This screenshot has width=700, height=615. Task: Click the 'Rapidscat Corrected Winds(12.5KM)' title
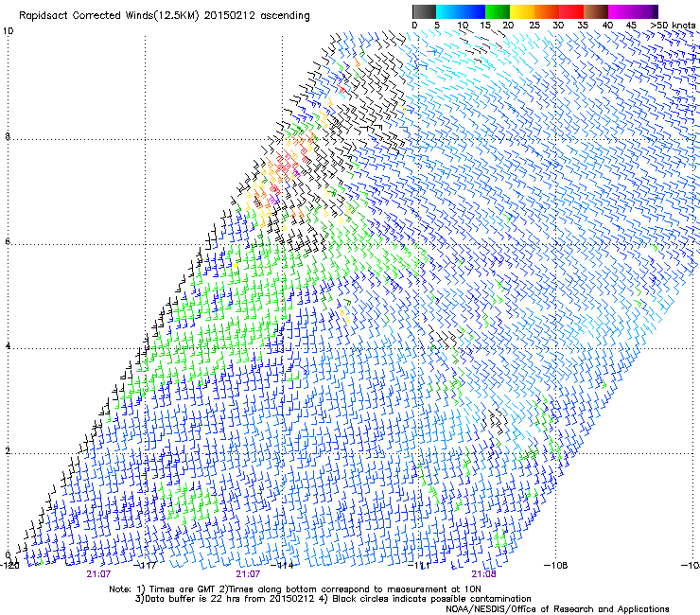coord(109,16)
